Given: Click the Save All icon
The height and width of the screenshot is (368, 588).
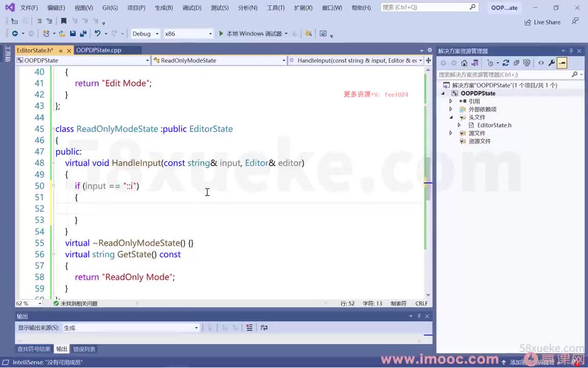Looking at the screenshot, I should point(83,34).
